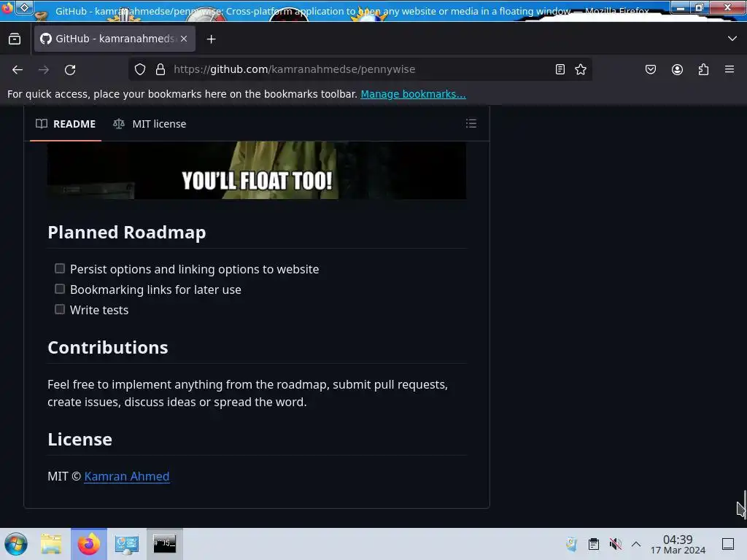The width and height of the screenshot is (747, 560).
Task: Check 'Bookmarking links for later use' checkbox
Action: point(60,289)
